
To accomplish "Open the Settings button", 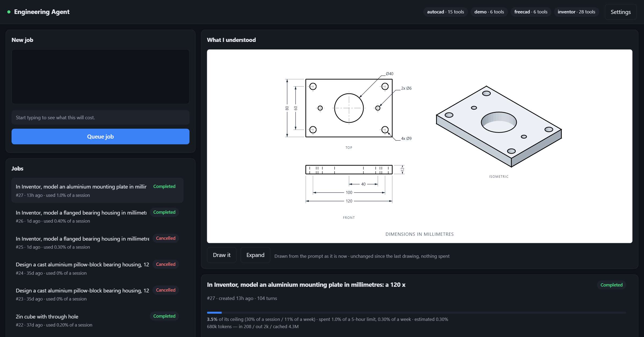I will (x=620, y=12).
